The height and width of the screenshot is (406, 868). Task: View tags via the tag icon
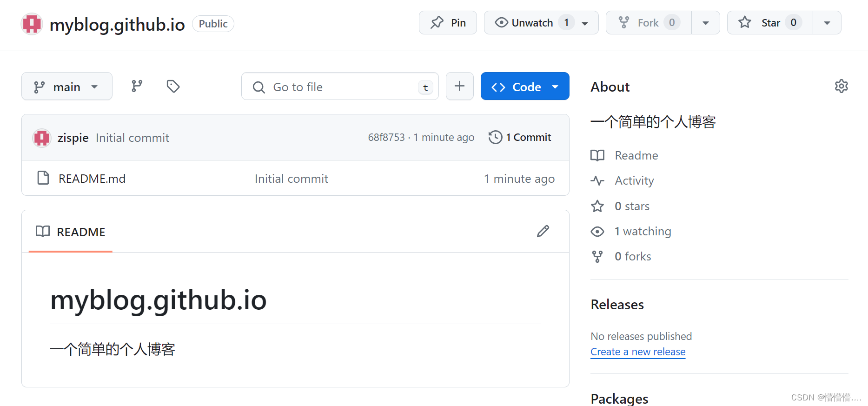[173, 86]
